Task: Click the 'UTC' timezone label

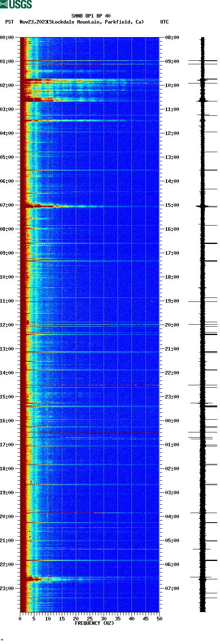Action: point(165,22)
